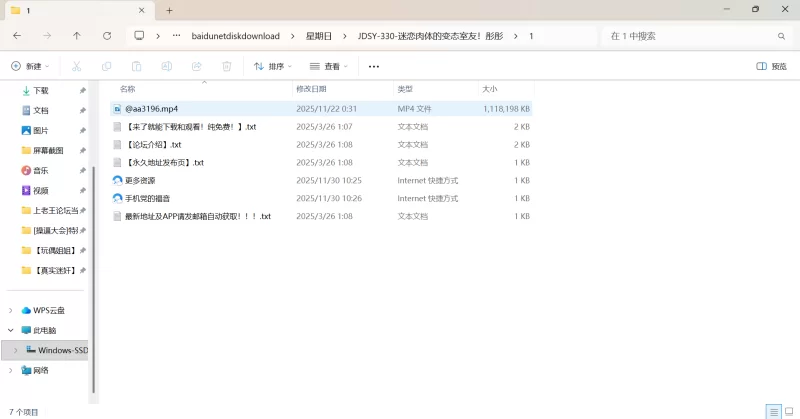Add a new tab in Explorer

[169, 10]
